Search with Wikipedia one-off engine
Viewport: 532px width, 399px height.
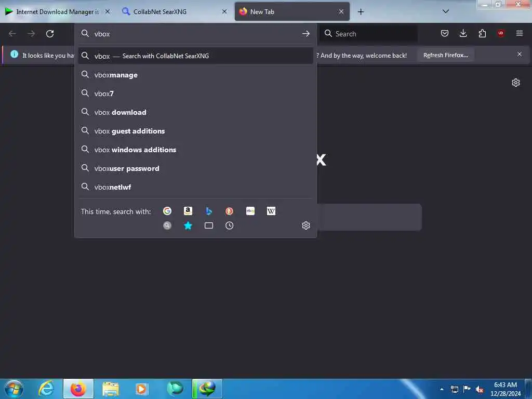(x=271, y=211)
